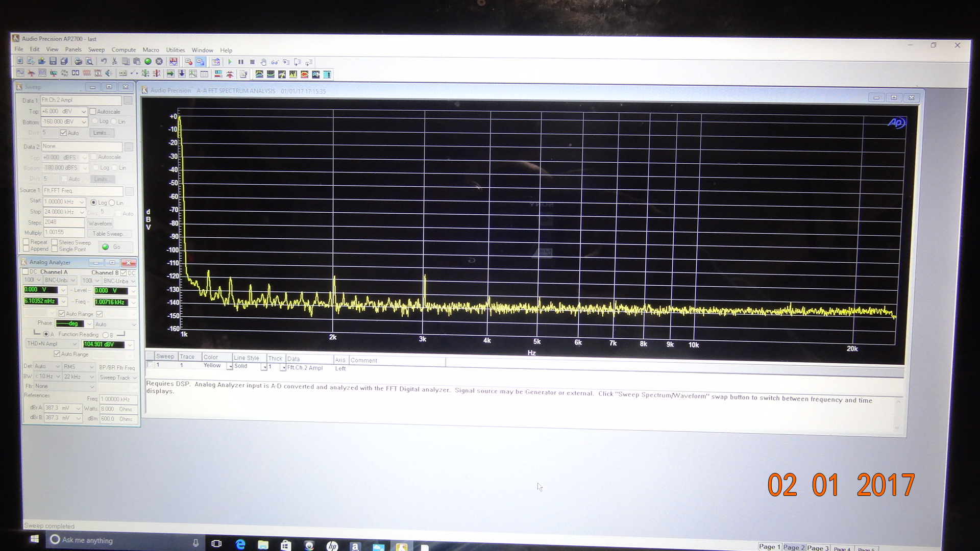Start the macro with green Play arrow
The height and width of the screenshot is (551, 980).
point(230,62)
